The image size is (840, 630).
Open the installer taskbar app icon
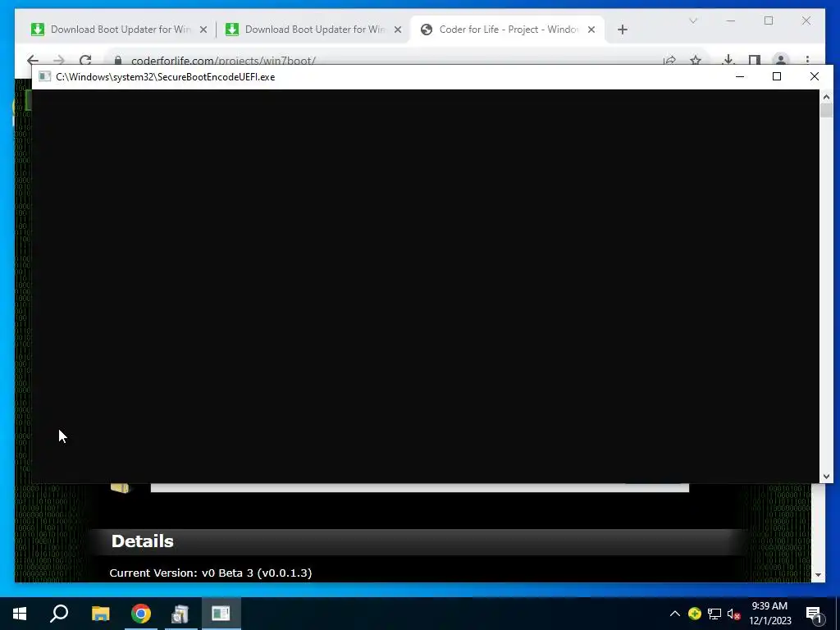(180, 614)
